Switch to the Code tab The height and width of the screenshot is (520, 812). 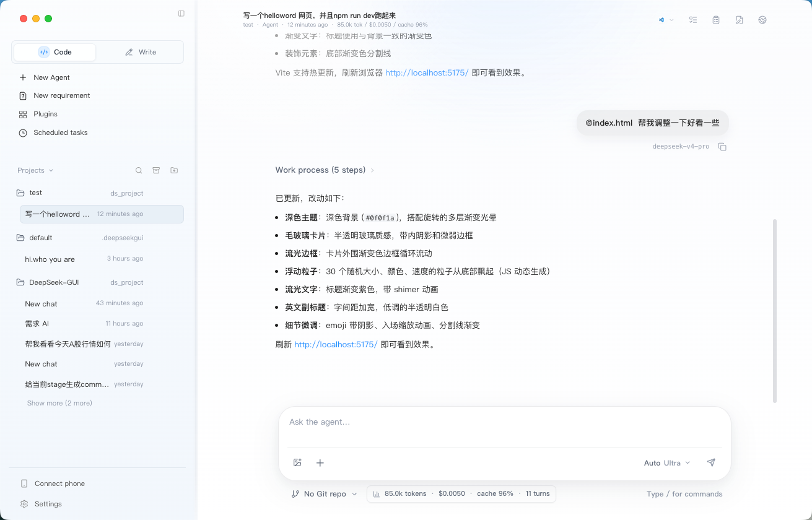(55, 52)
